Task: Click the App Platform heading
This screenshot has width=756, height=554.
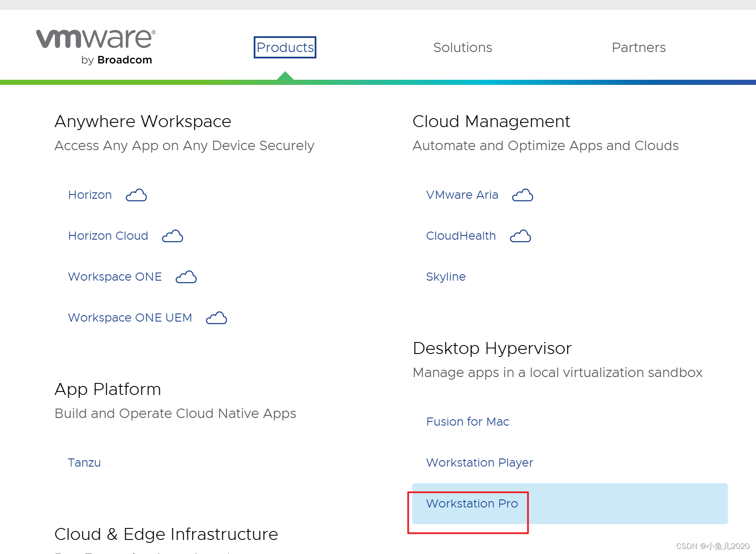Action: click(x=108, y=389)
